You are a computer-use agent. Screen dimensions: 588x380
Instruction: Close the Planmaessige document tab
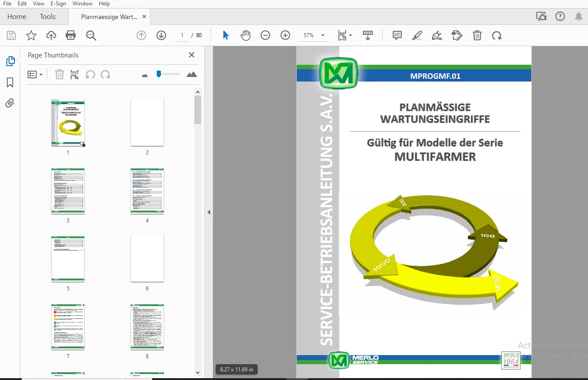pos(144,17)
